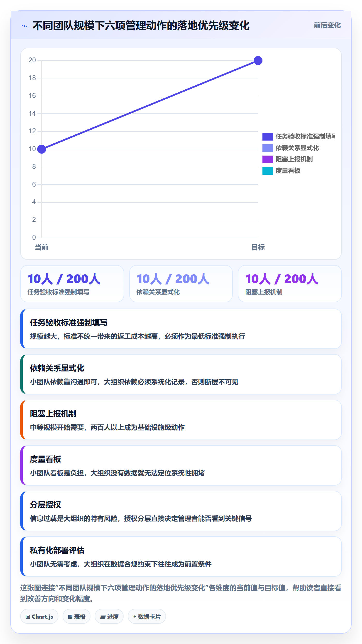Open the 10人 / 200人 stat card for 任务验收标准强制填写
362x644 pixels.
(x=72, y=284)
